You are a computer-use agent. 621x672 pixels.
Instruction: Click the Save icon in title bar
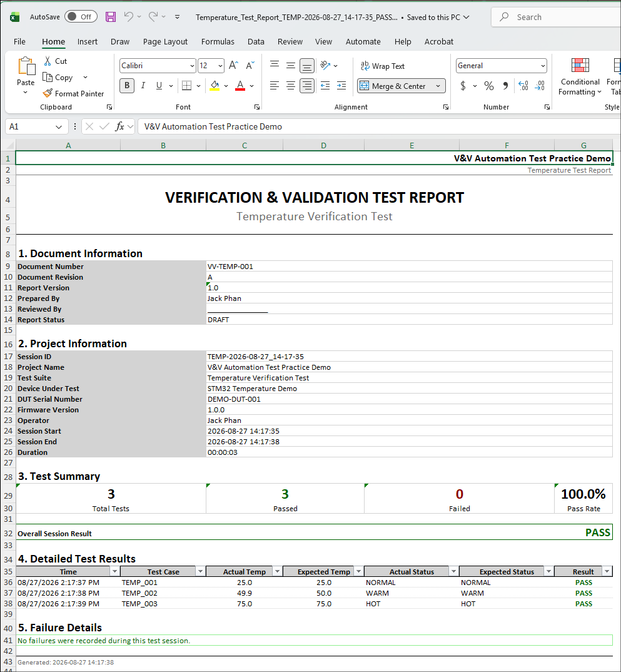[x=111, y=17]
